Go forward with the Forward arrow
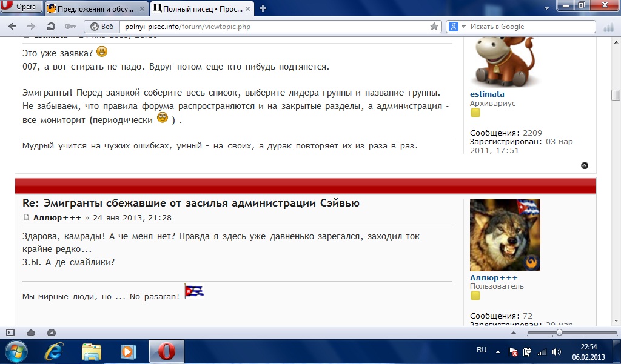The width and height of the screenshot is (621, 364). (x=31, y=27)
